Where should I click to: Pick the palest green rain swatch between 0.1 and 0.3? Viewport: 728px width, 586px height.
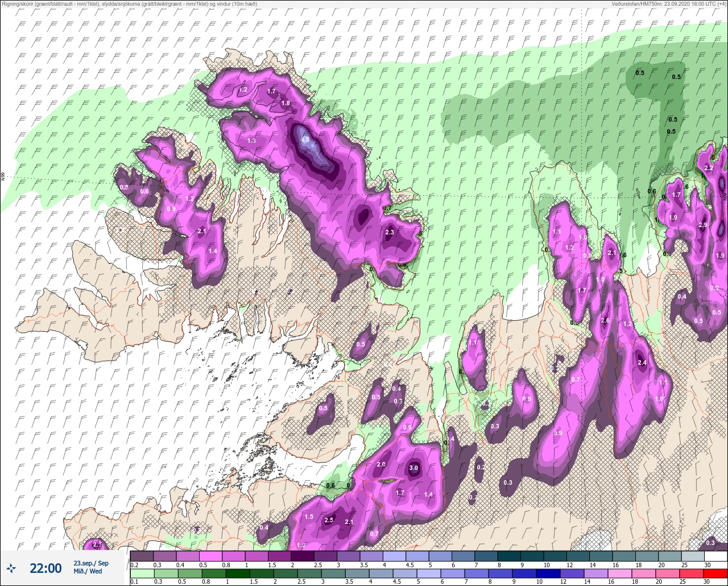142,573
